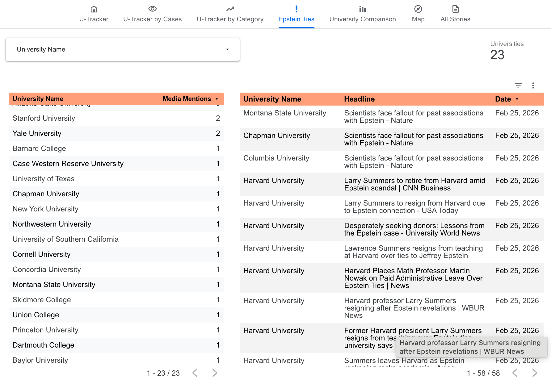Open the Larry Summers CNN Business headline
Image resolution: width=551 pixels, height=392 pixels.
(x=414, y=184)
